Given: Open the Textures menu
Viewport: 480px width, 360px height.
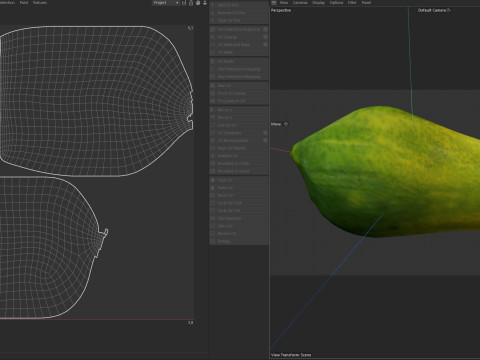Looking at the screenshot, I should (x=40, y=3).
